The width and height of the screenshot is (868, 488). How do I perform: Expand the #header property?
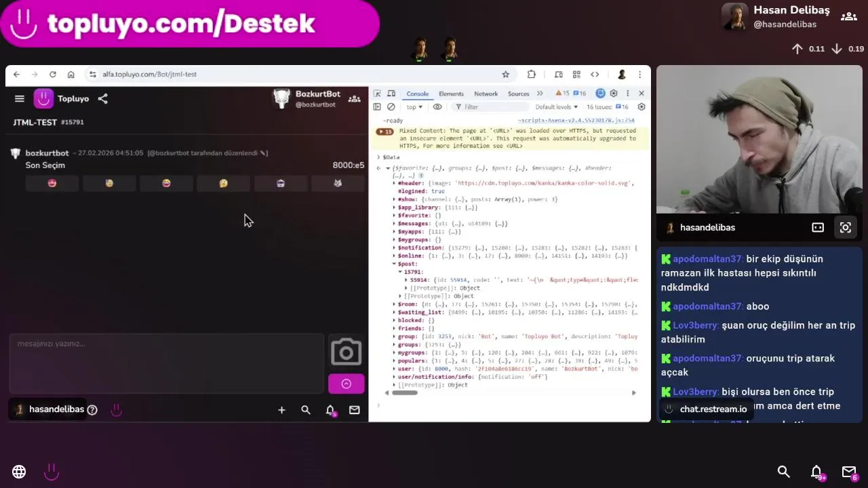(x=395, y=183)
